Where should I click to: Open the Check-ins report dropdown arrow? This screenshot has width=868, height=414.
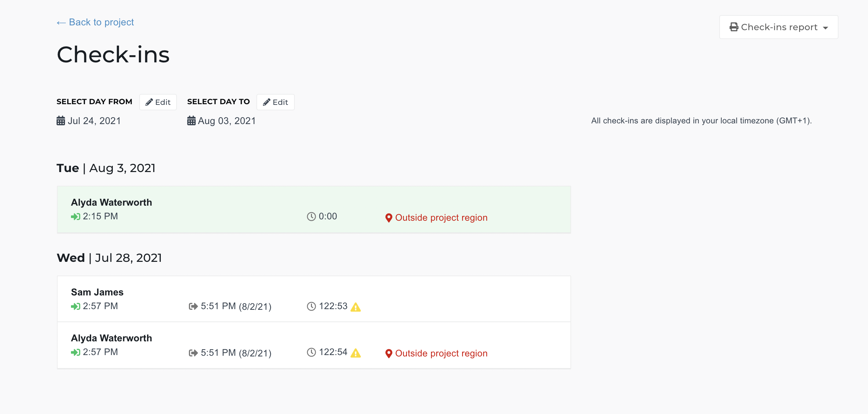pos(826,28)
